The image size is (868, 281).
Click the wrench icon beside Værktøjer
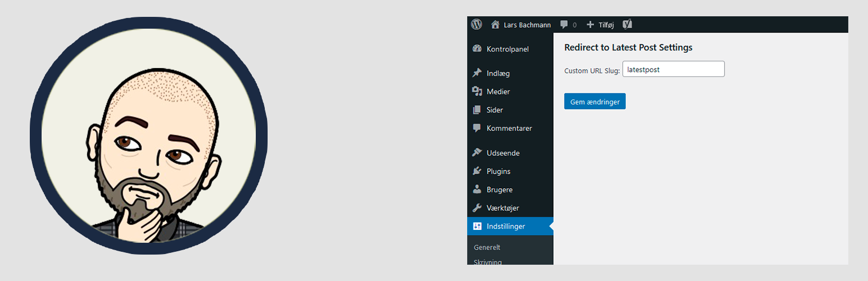477,208
